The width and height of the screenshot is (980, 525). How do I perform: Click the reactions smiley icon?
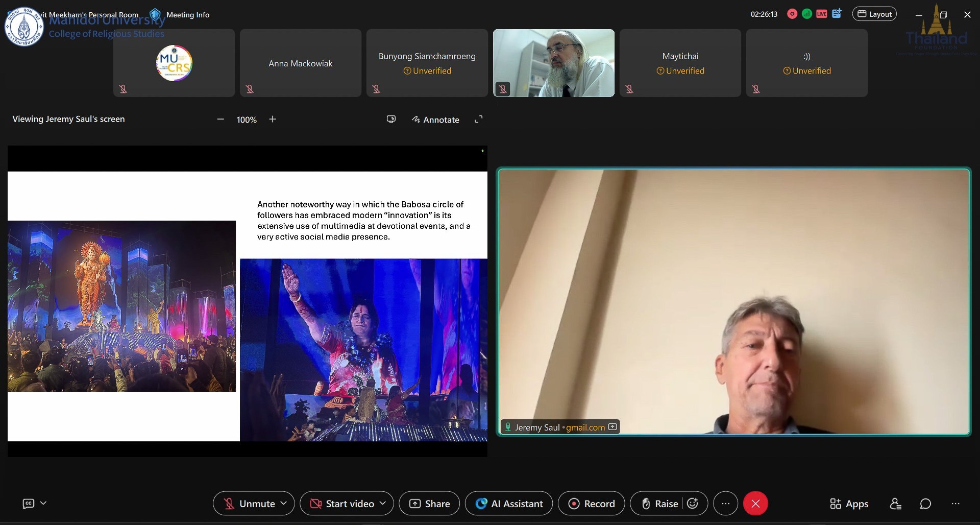click(x=693, y=504)
